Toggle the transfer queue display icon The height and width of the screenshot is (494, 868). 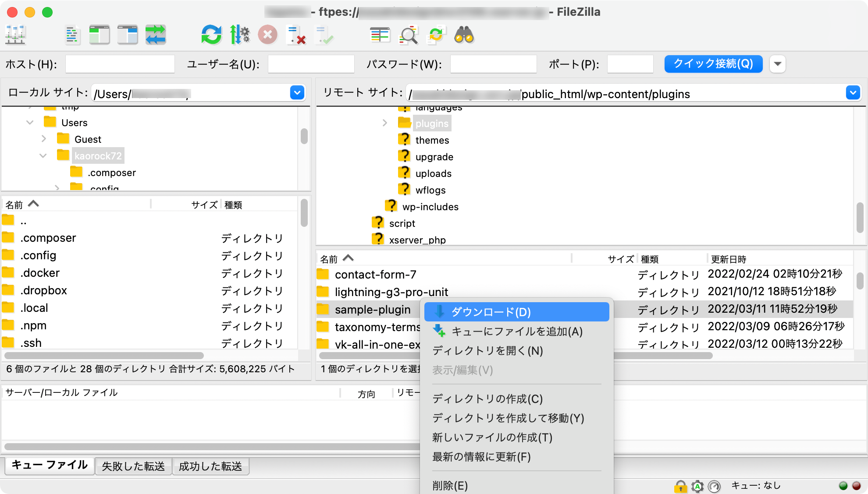pyautogui.click(x=156, y=35)
